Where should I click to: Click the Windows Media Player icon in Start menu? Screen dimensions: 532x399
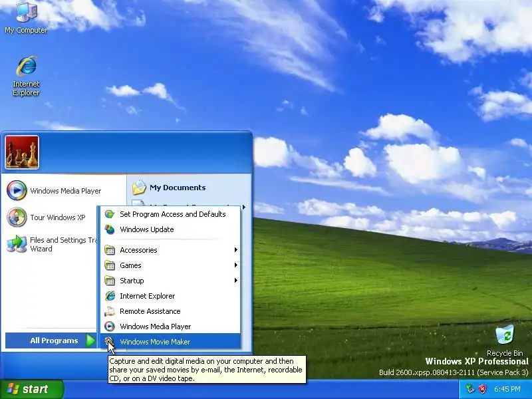pos(17,190)
